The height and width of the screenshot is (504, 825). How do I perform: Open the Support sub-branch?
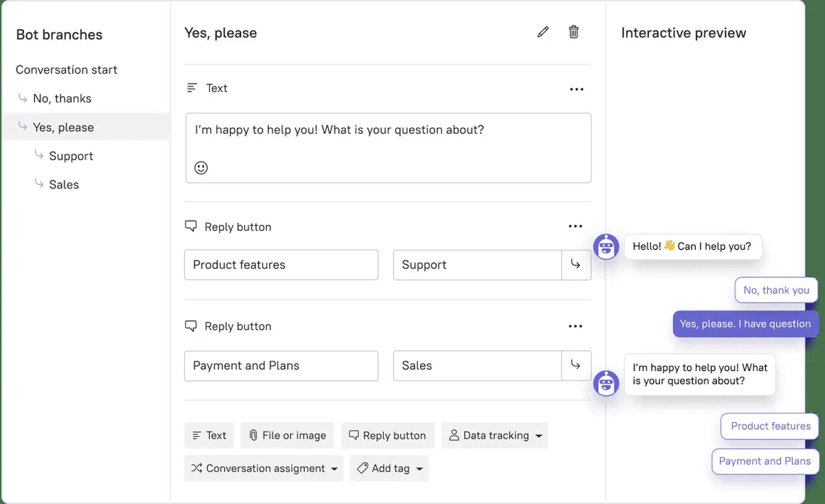[71, 156]
